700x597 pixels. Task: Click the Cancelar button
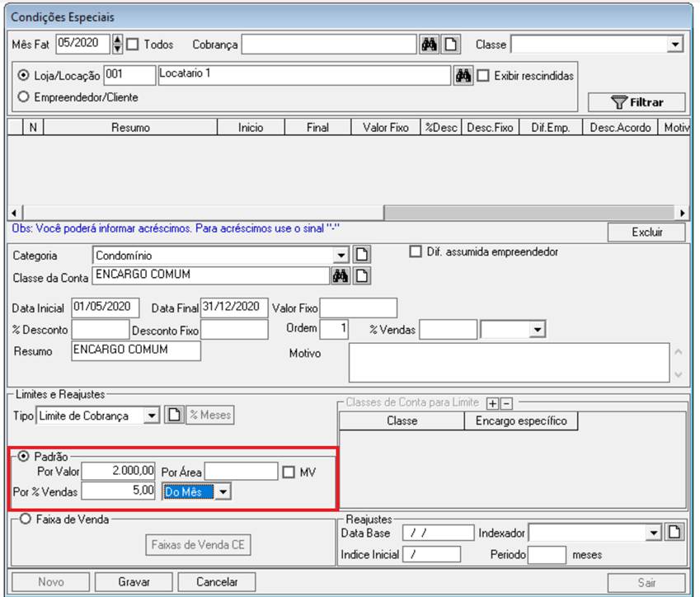coord(217,582)
